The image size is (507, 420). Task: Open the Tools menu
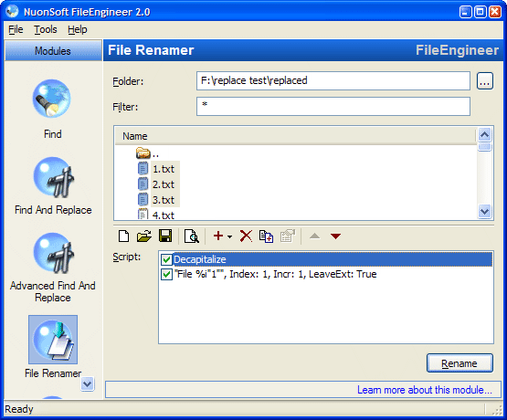tap(46, 29)
